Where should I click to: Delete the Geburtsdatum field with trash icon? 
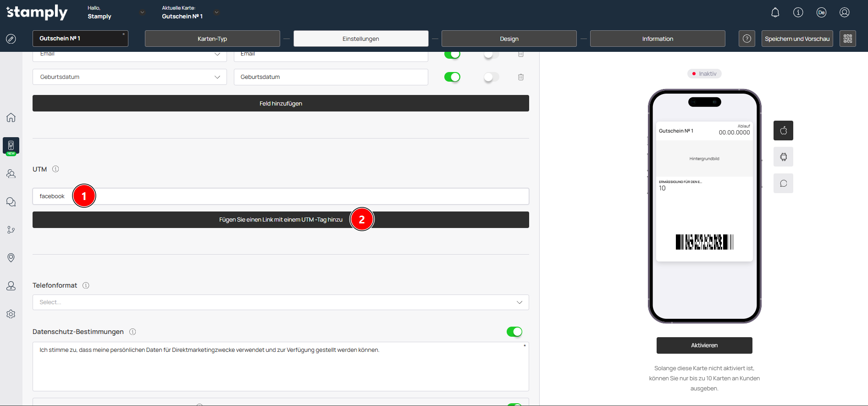click(x=521, y=77)
